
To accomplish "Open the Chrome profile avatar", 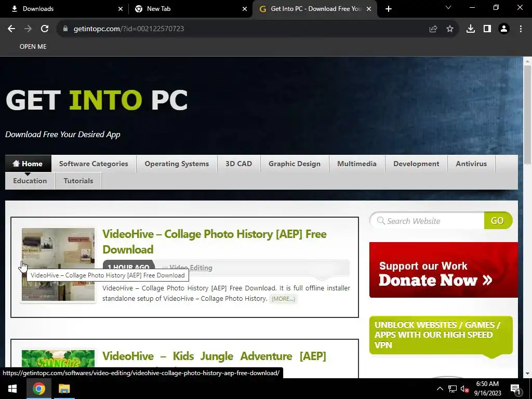I will click(504, 29).
